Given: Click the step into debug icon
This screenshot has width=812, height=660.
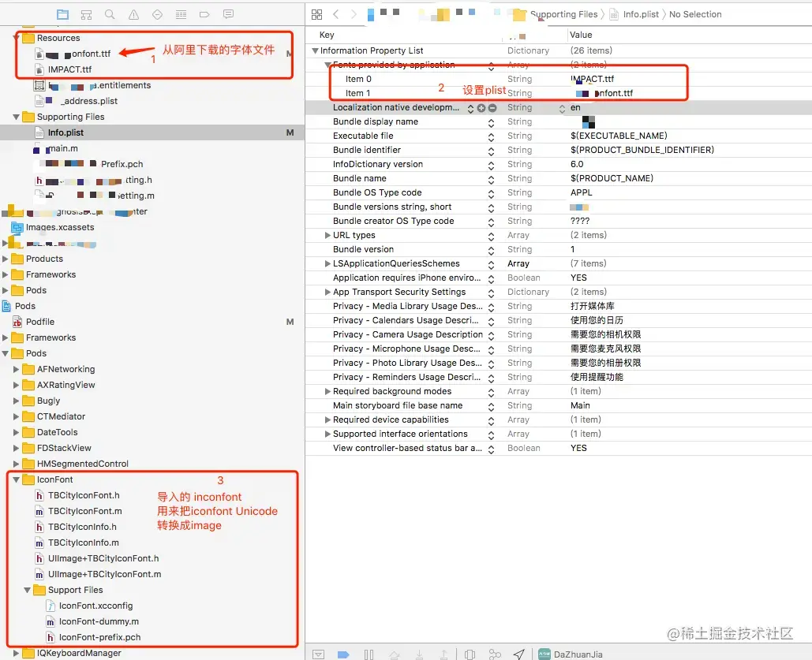Looking at the screenshot, I should [420, 654].
